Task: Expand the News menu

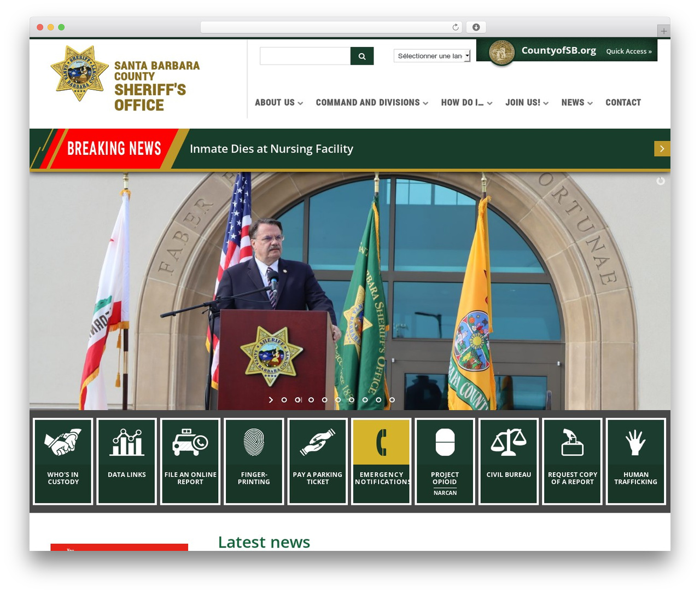Action: click(577, 102)
